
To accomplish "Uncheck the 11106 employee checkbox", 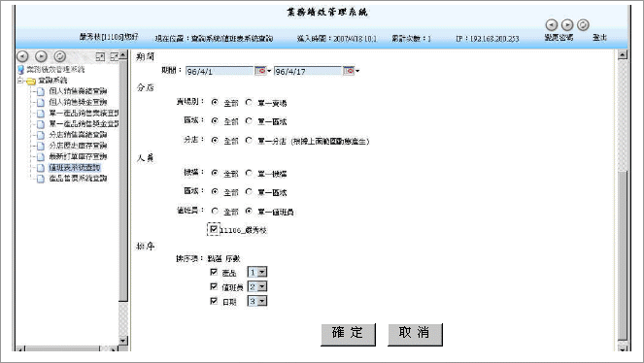I will pos(214,229).
